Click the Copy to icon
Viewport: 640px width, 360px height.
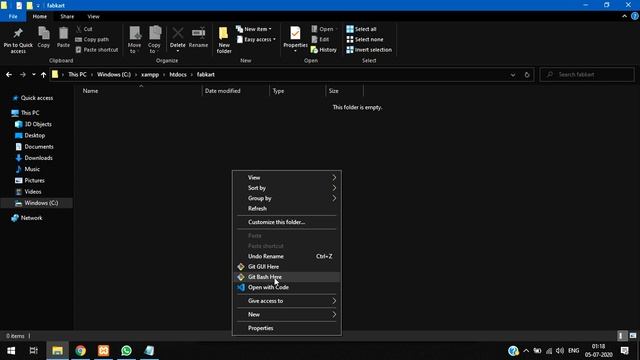click(x=154, y=40)
